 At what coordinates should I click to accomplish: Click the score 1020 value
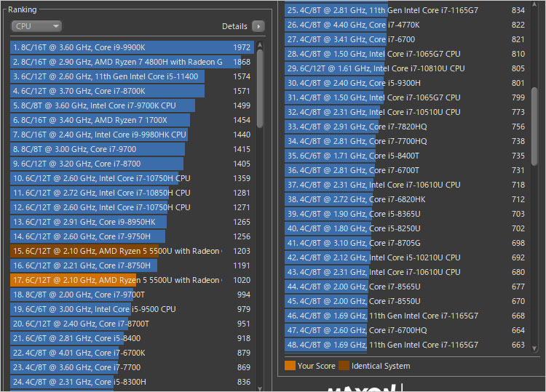(x=242, y=280)
